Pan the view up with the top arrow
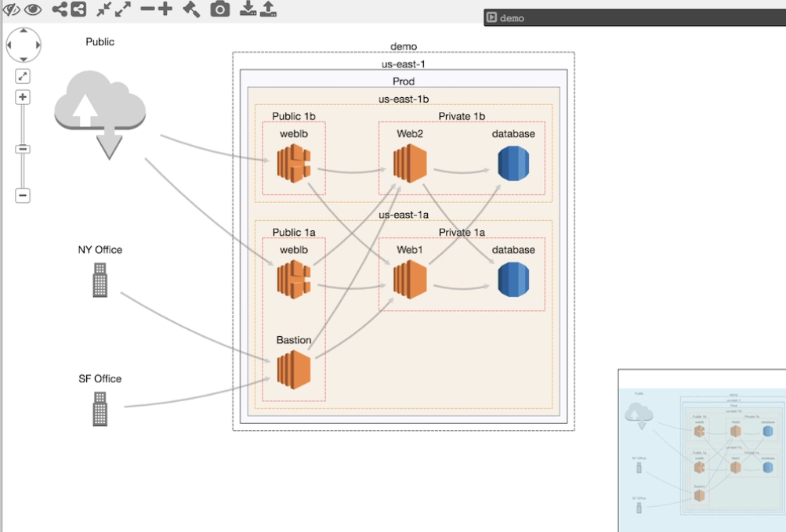 [24, 31]
